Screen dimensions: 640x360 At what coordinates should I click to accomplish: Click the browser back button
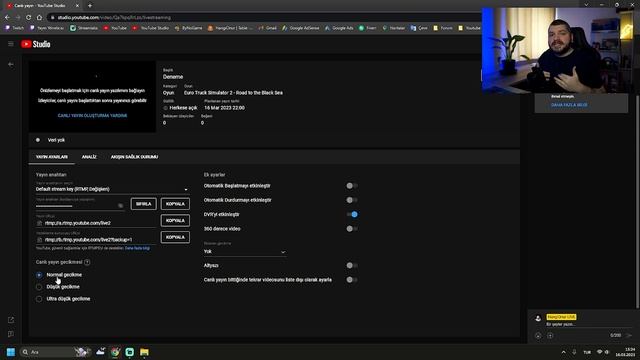7,18
